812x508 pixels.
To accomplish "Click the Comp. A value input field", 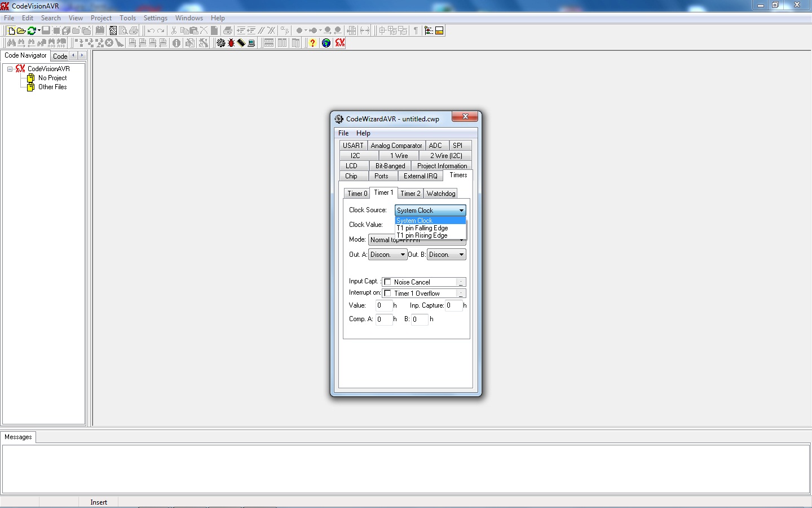I will point(383,319).
